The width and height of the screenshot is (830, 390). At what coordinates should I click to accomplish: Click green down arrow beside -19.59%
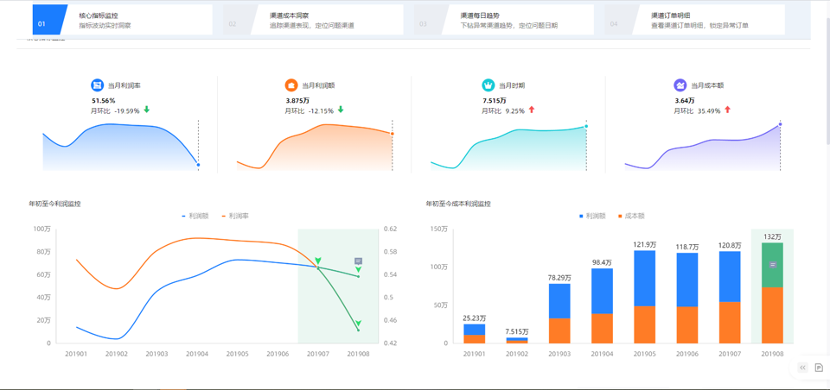(147, 110)
